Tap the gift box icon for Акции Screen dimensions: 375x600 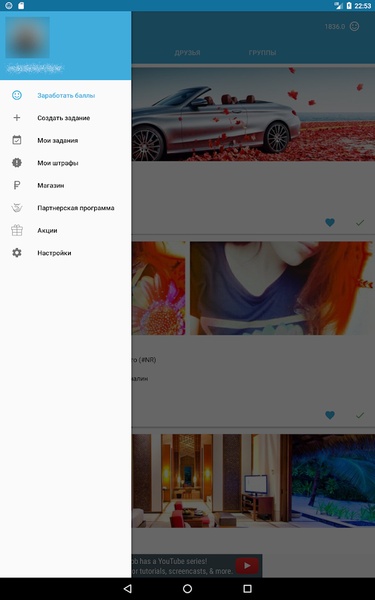(17, 230)
